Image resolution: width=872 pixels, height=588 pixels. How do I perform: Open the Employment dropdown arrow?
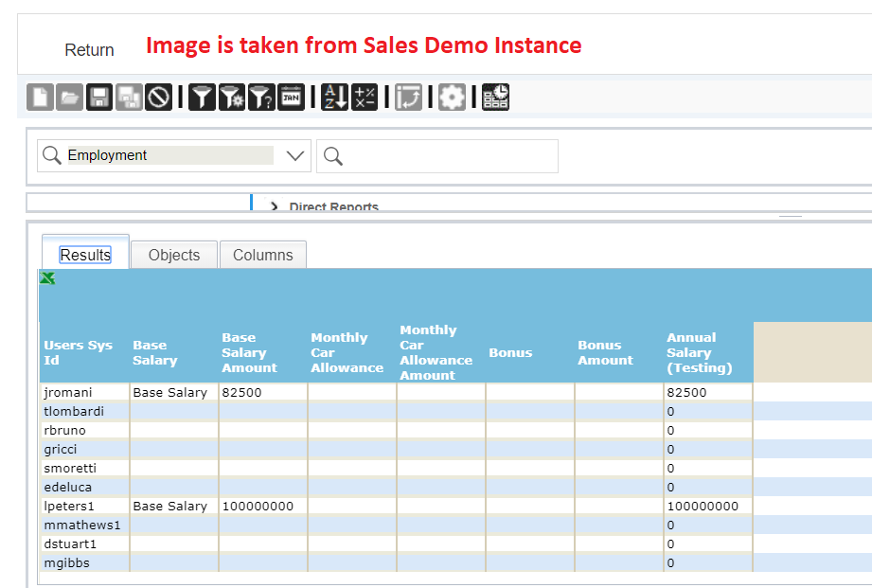pyautogui.click(x=295, y=155)
